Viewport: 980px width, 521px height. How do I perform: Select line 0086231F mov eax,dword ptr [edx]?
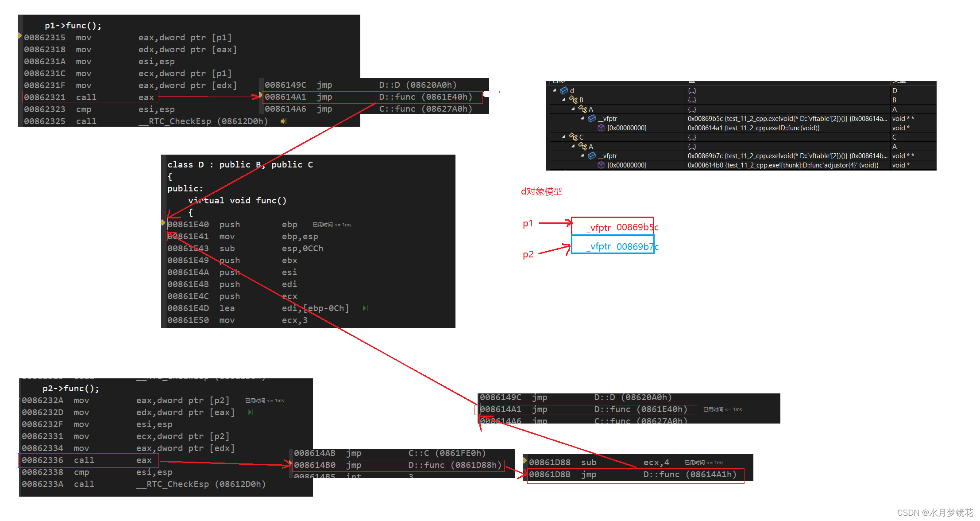[131, 86]
